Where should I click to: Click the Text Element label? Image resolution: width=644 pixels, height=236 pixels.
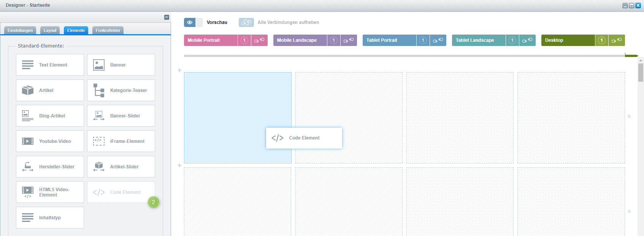[x=53, y=65]
